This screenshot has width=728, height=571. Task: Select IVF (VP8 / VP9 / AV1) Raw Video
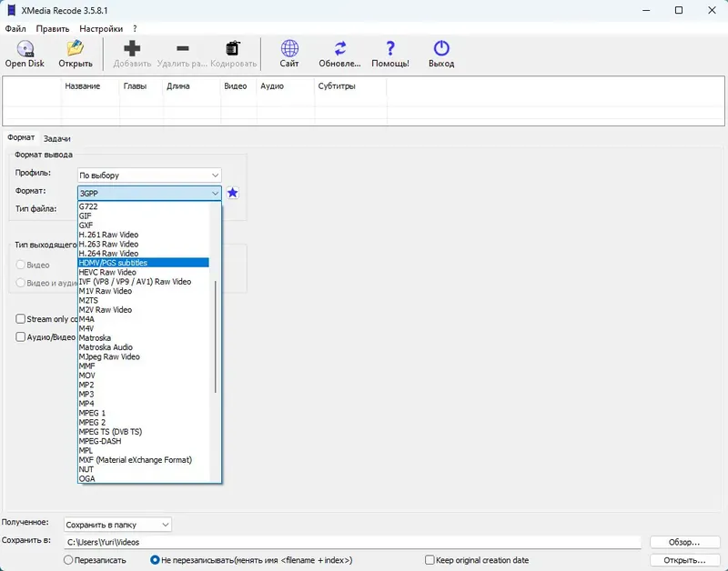(x=144, y=282)
